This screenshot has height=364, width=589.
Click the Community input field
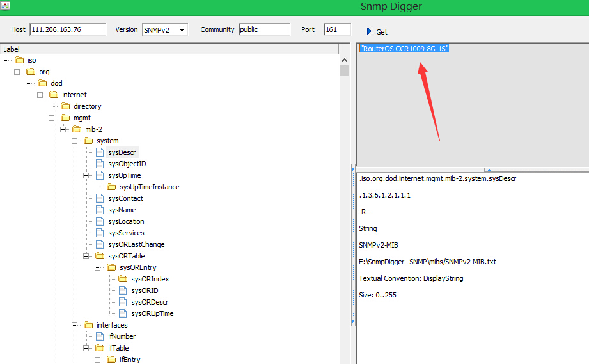coord(265,29)
